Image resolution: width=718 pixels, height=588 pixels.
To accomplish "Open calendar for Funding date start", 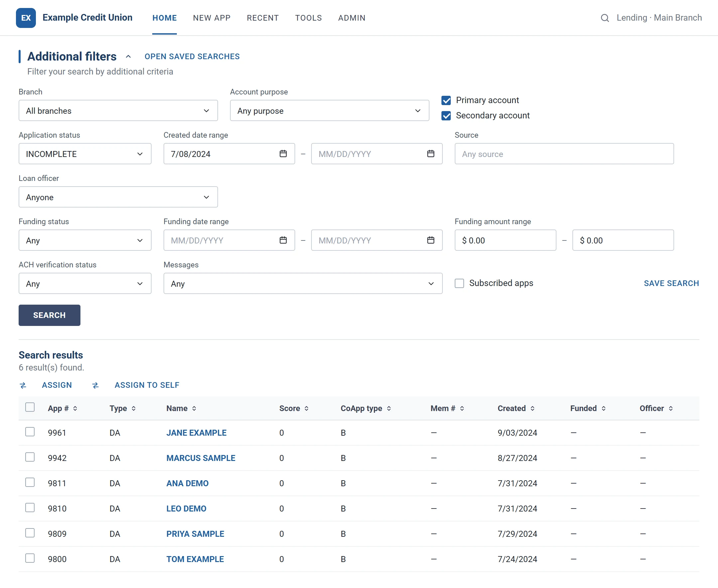I will (x=283, y=240).
